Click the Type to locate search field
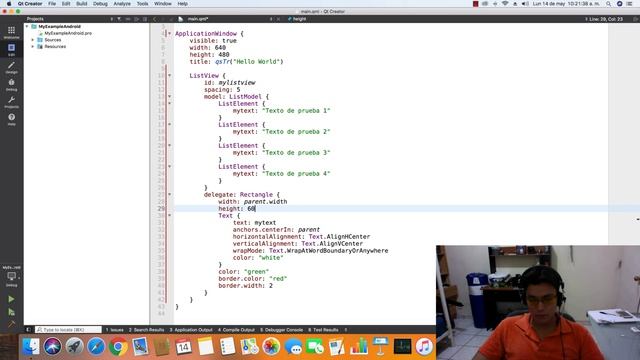 pyautogui.click(x=68, y=329)
